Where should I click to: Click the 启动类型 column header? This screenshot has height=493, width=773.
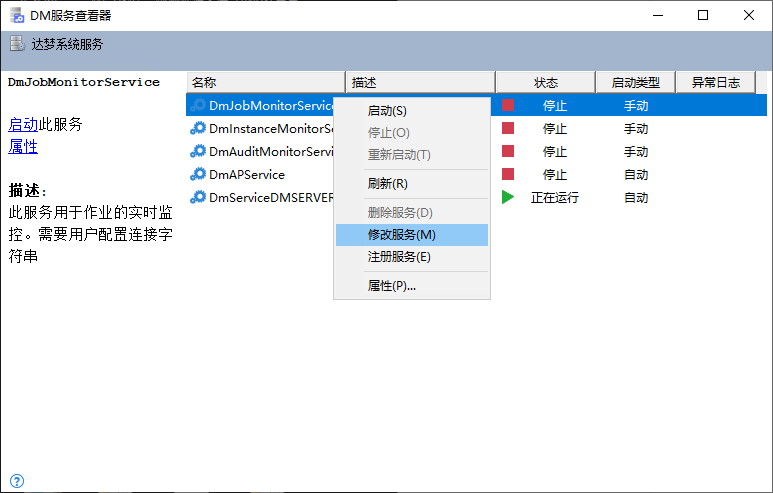635,82
